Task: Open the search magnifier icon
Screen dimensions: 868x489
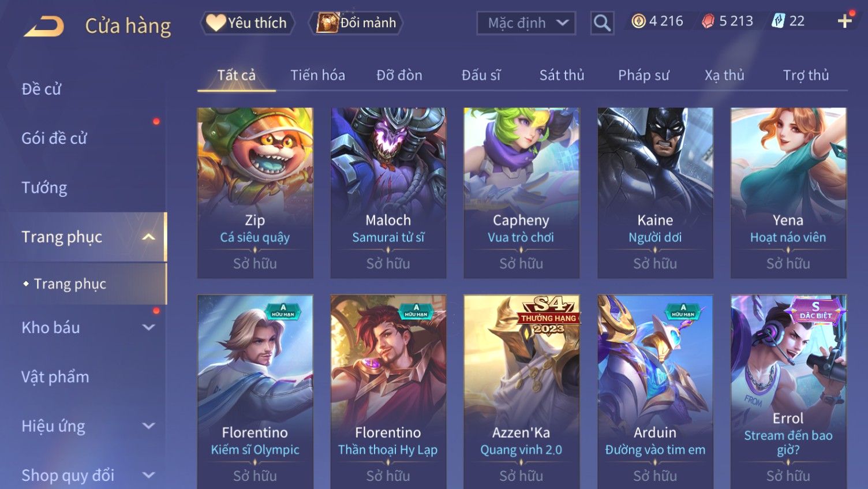Action: [602, 23]
